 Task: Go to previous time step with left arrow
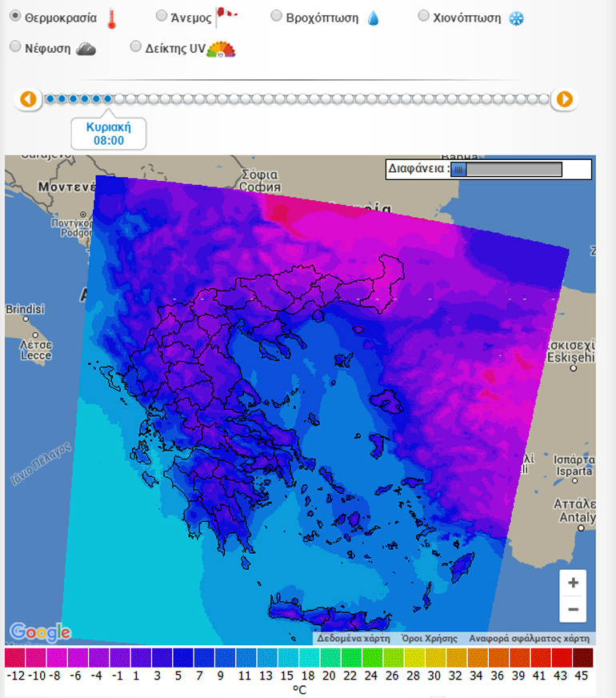tap(29, 99)
